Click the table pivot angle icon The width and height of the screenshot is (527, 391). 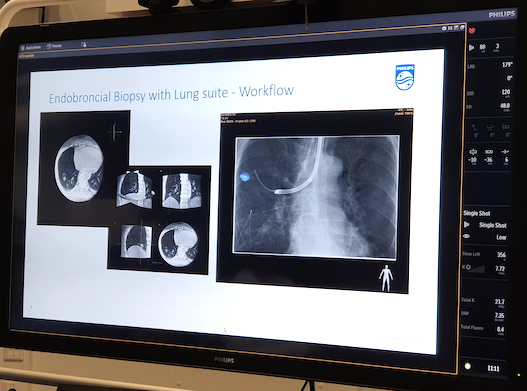click(506, 127)
